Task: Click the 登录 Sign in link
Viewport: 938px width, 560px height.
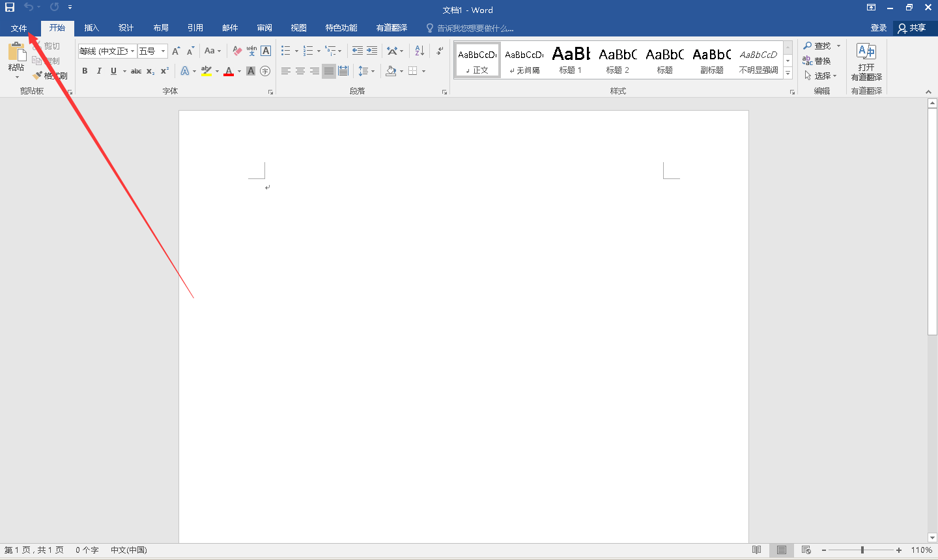Action: click(x=879, y=28)
